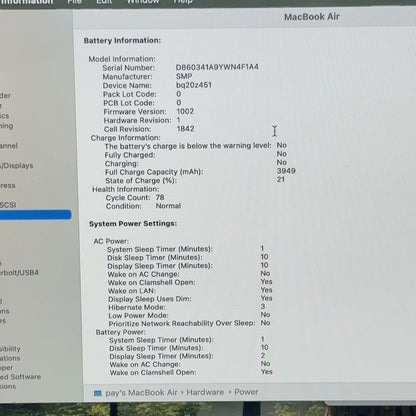Click Power in the path bar
The height and width of the screenshot is (416, 416).
(x=246, y=392)
